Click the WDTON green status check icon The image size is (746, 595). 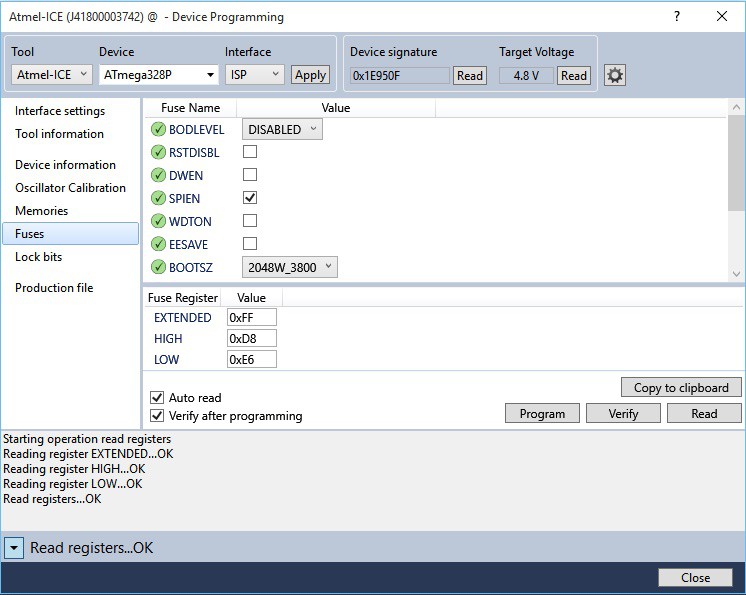[x=158, y=221]
